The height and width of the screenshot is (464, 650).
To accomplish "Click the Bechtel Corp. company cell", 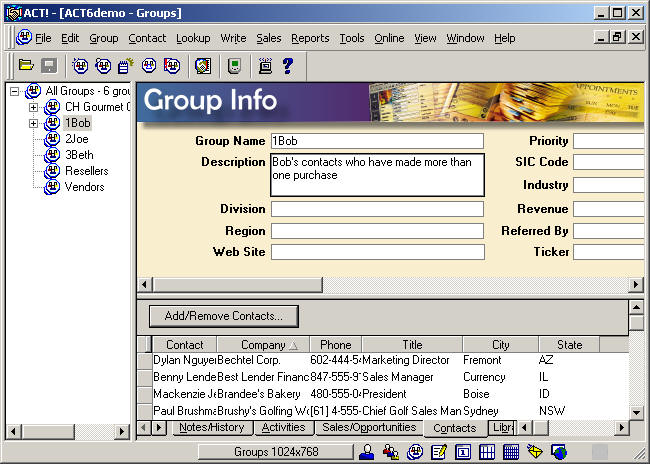I will (x=263, y=360).
